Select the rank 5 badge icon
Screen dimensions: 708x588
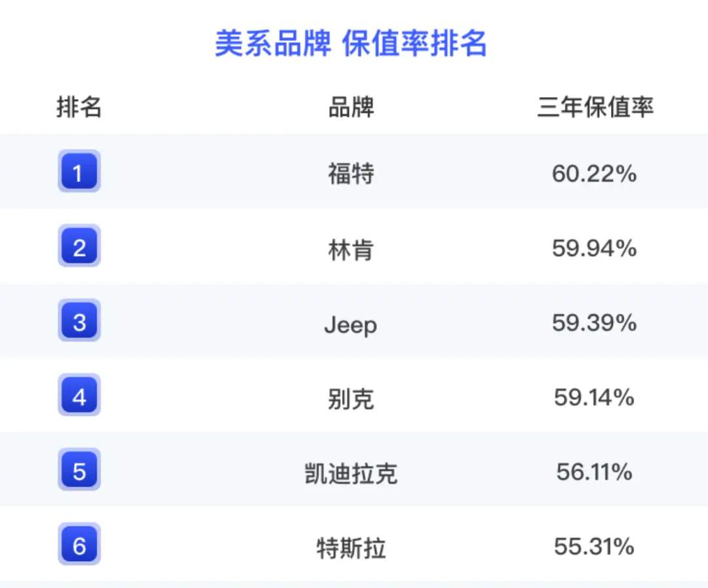coord(79,469)
